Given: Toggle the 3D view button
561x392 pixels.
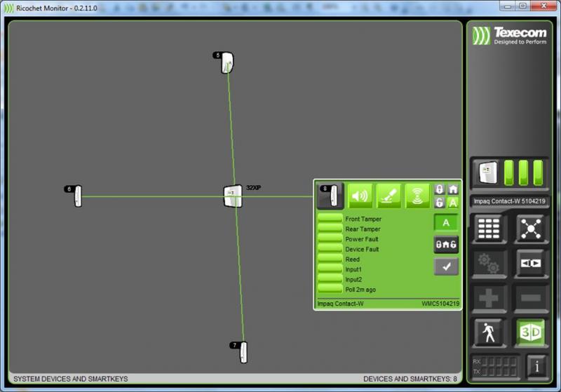Looking at the screenshot, I should coord(531,332).
